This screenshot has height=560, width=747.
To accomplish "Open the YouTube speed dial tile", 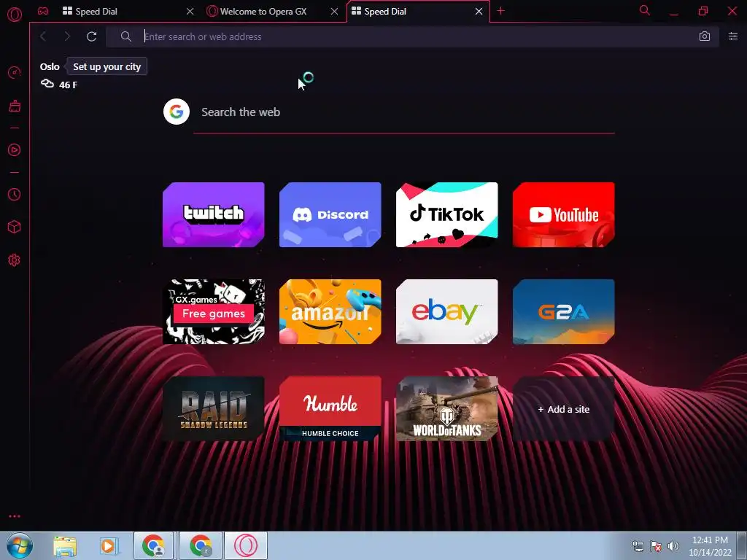I will (x=564, y=215).
